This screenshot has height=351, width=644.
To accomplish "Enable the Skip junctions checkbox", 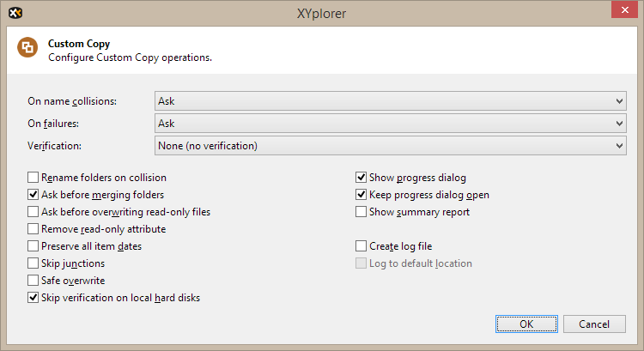I will point(33,263).
